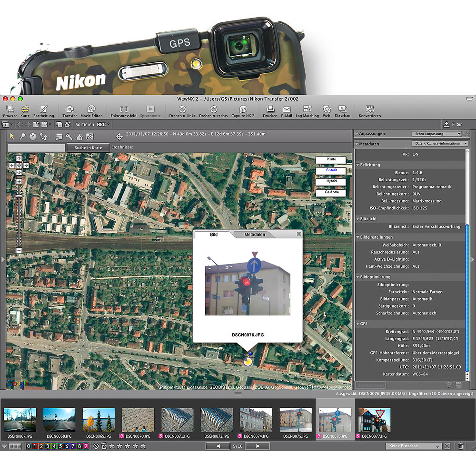Adjust the map zoom slider handle
476x451 pixels.
tap(19, 196)
